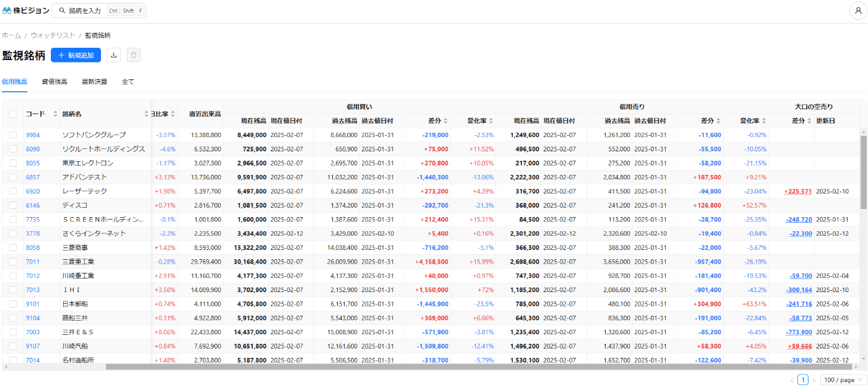868x387 pixels.
Task: Click the trash delete icon button
Action: tap(133, 55)
